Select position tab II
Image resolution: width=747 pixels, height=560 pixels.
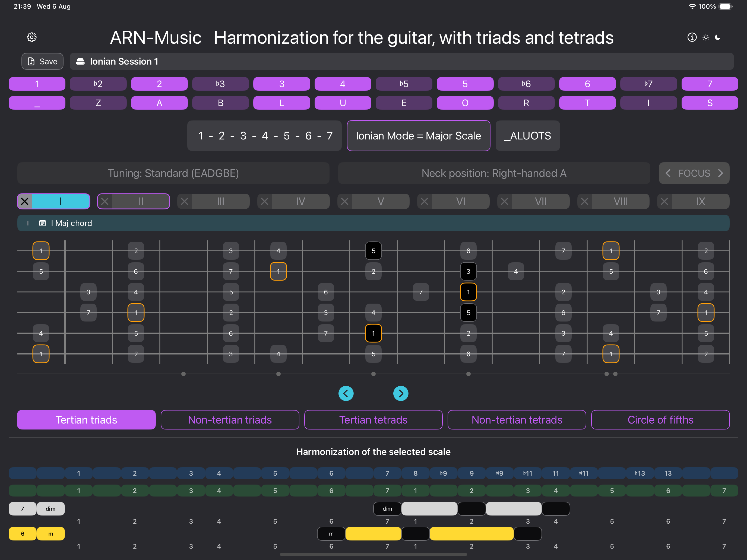[x=141, y=202]
